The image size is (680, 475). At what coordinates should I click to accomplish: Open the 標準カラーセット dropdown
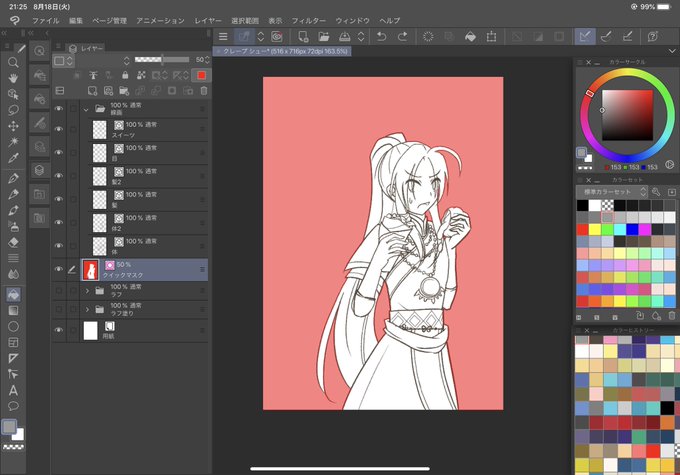click(x=612, y=192)
